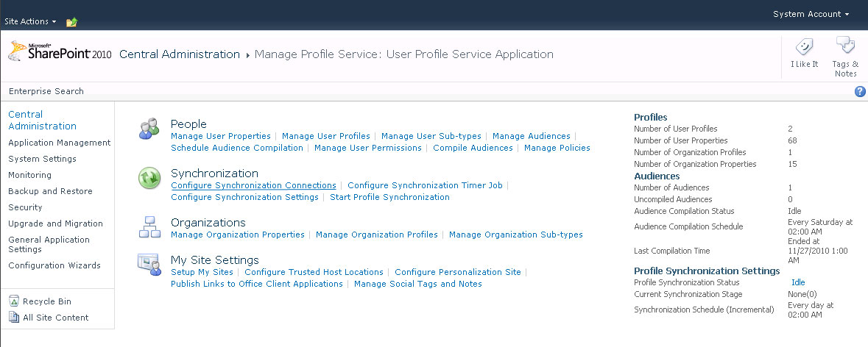Click Manage User Sub-types link

click(x=431, y=136)
